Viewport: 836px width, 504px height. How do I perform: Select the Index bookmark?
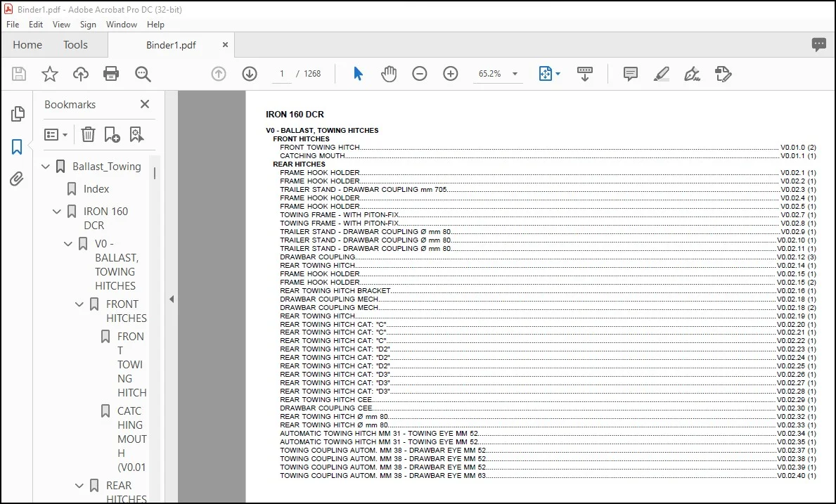click(x=96, y=189)
